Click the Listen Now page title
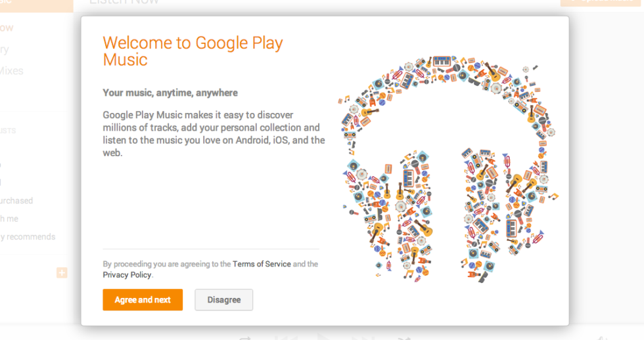Image resolution: width=644 pixels, height=340 pixels. click(124, 3)
